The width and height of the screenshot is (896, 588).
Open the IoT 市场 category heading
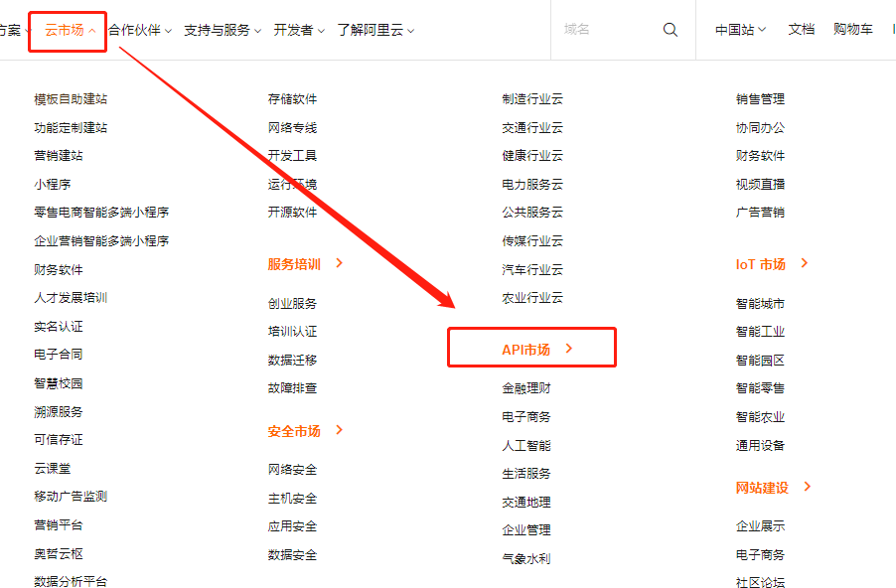(761, 264)
